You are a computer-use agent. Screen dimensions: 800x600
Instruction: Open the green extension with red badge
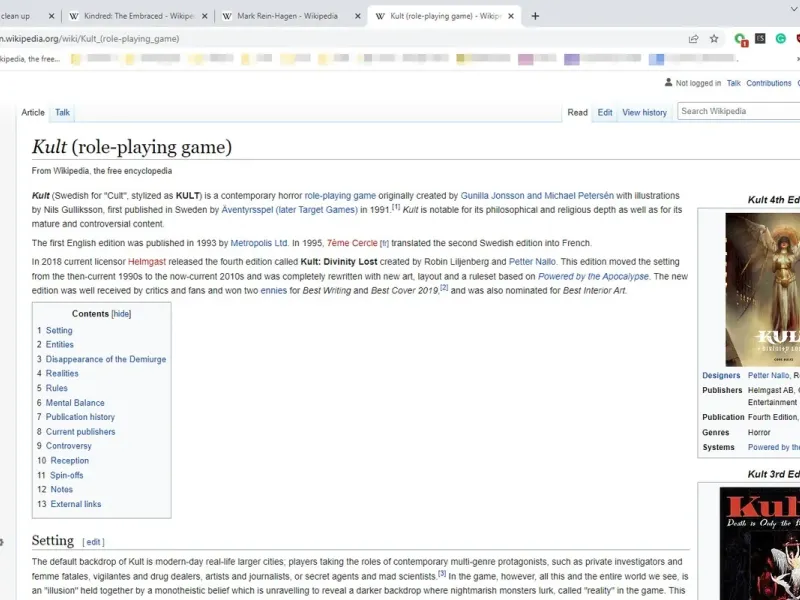[740, 39]
